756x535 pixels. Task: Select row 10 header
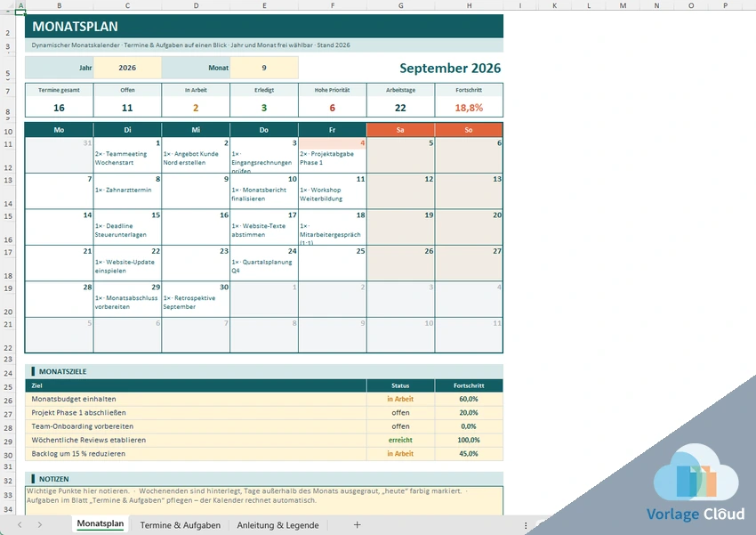tap(8, 131)
